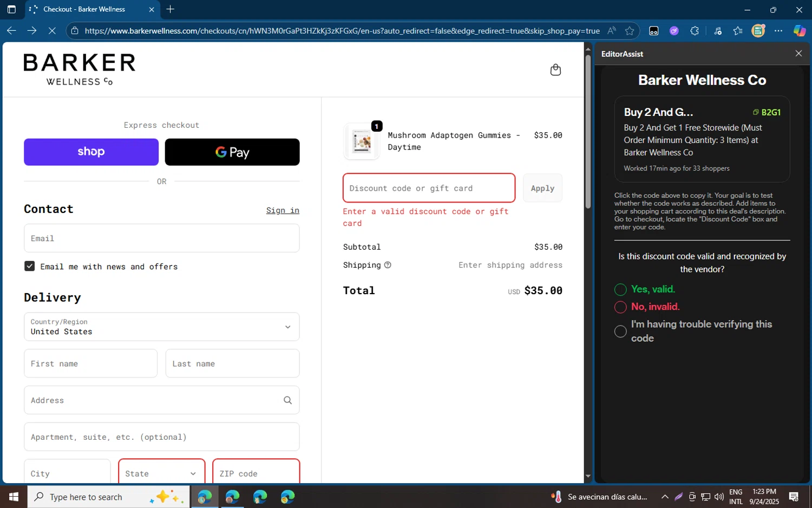Image resolution: width=812 pixels, height=508 pixels.
Task: Open the Favorites list icon
Action: coord(738,31)
